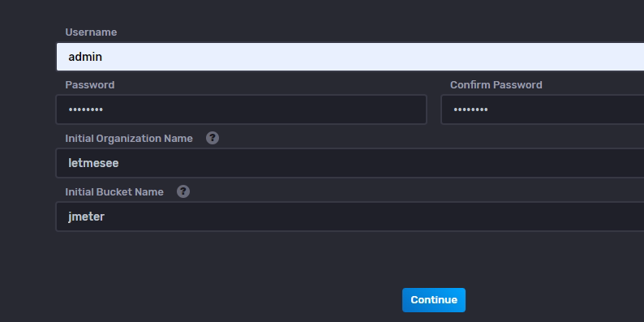Screen dimensions: 644x322
Task: Click the Initial Bucket Name label
Action: [x=114, y=191]
